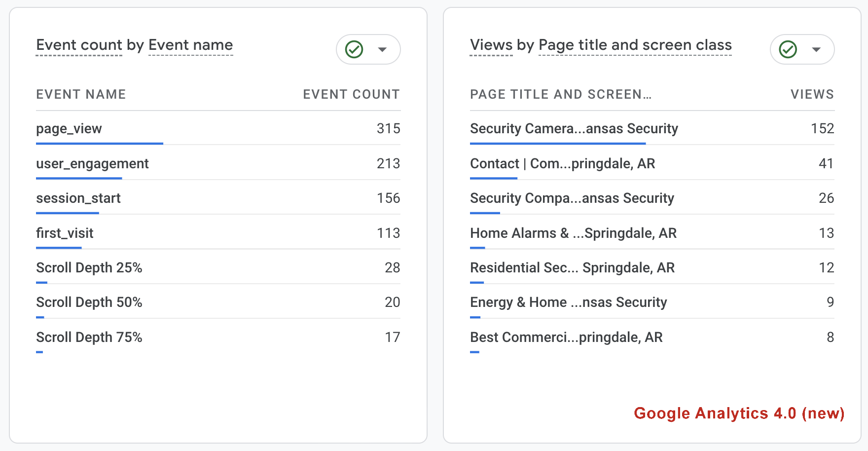Select the Scroll Depth 25% event
The height and width of the screenshot is (451, 868).
pos(89,268)
